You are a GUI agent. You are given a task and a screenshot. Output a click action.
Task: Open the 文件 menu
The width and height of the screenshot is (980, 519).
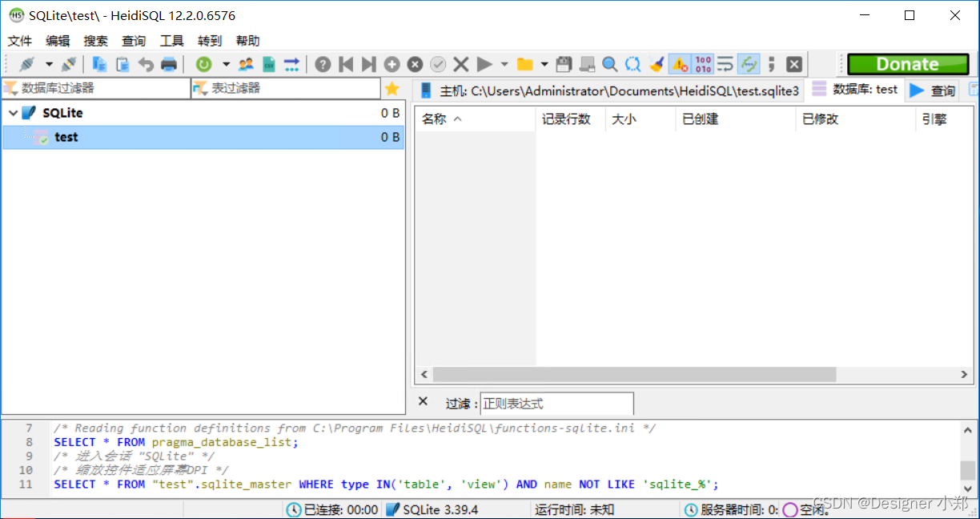(20, 41)
